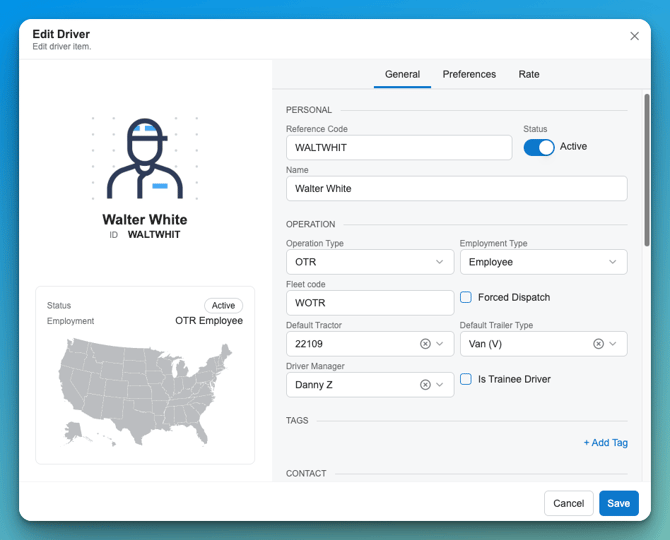Enable the Is Trainee Driver checkbox

coord(466,379)
